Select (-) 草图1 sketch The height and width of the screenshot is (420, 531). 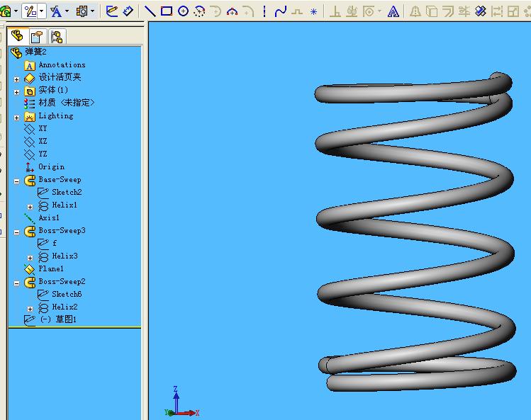(58, 319)
